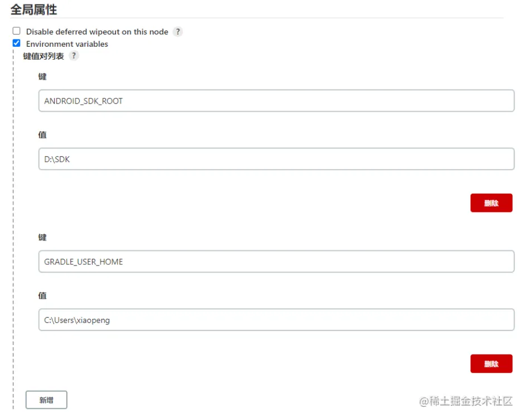Click the 全局属性 section heading
This screenshot has width=532, height=419.
[33, 9]
